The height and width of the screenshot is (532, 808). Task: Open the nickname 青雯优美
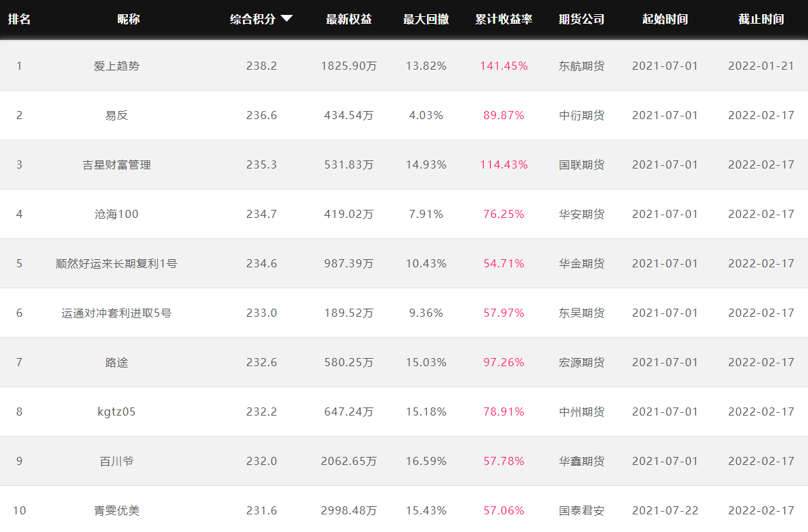[116, 510]
